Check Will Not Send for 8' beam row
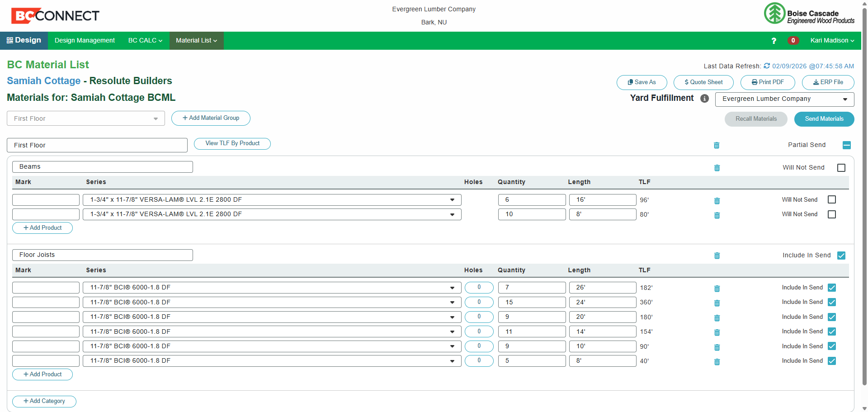 click(832, 214)
